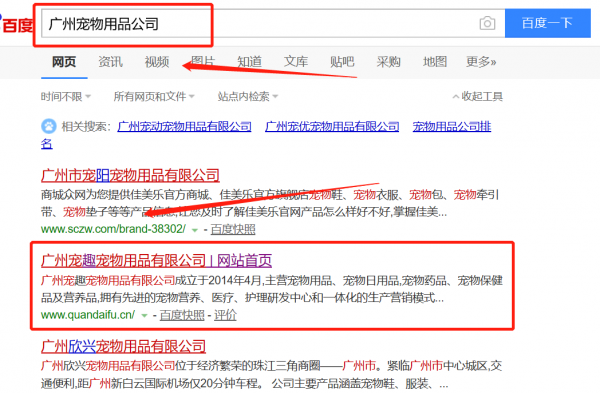This screenshot has width=600, height=393.
Task: Switch to the 资讯 tab
Action: click(111, 62)
